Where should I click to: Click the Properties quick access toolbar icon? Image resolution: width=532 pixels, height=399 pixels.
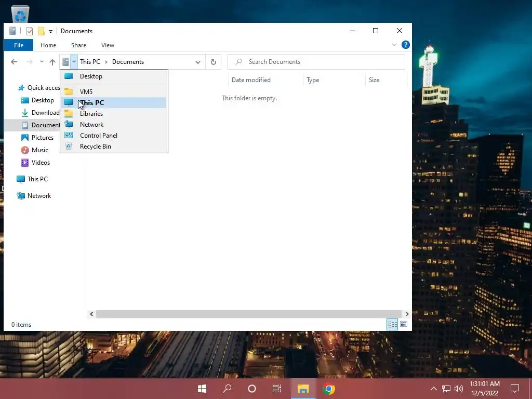point(30,31)
